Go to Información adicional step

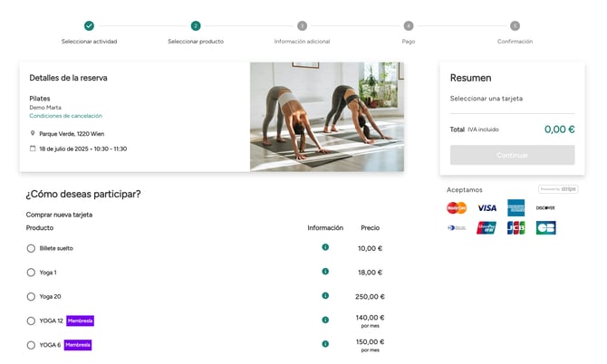(302, 26)
